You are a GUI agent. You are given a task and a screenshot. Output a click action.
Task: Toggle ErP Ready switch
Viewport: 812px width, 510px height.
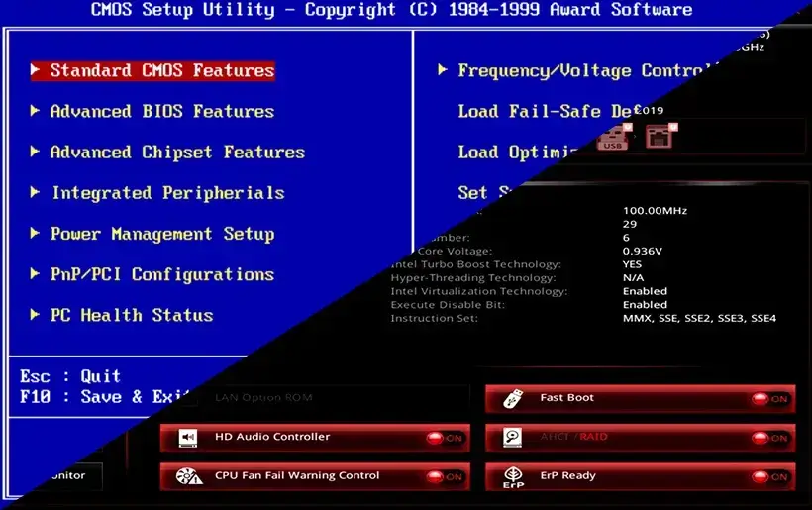(770, 477)
